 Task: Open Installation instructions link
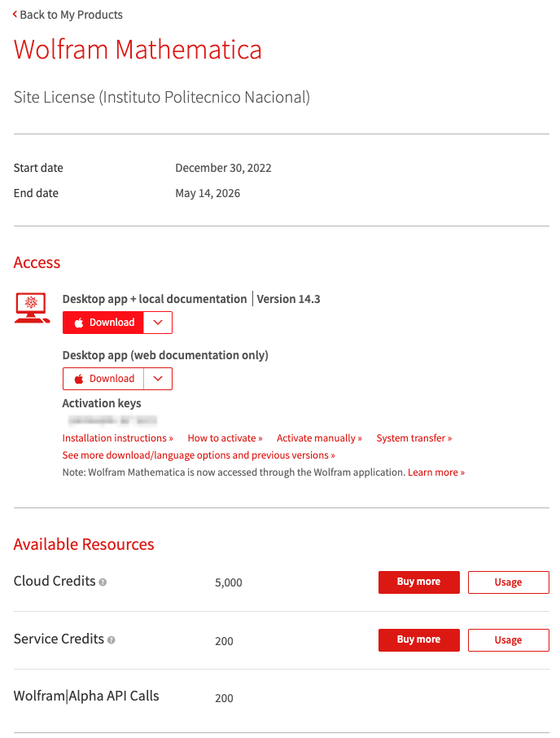point(117,438)
